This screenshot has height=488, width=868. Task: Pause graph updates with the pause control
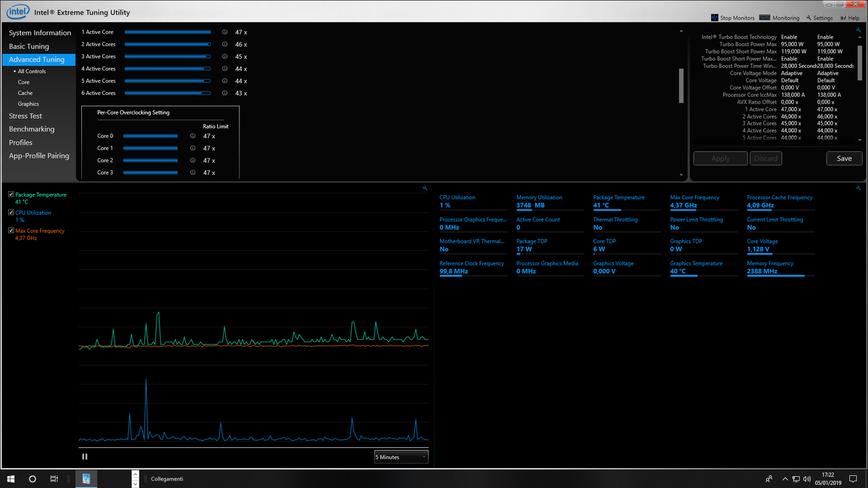click(x=85, y=456)
